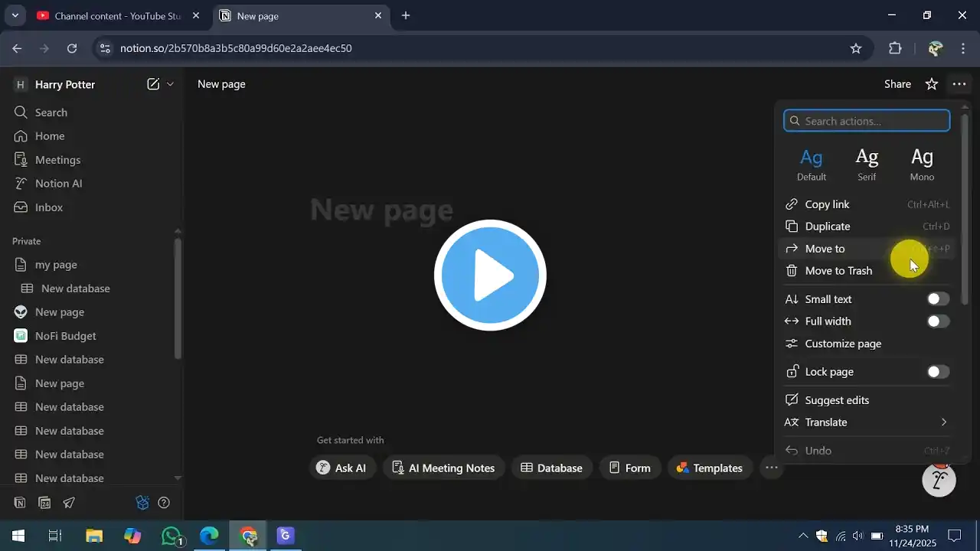Toggle the Full width switch

(938, 321)
